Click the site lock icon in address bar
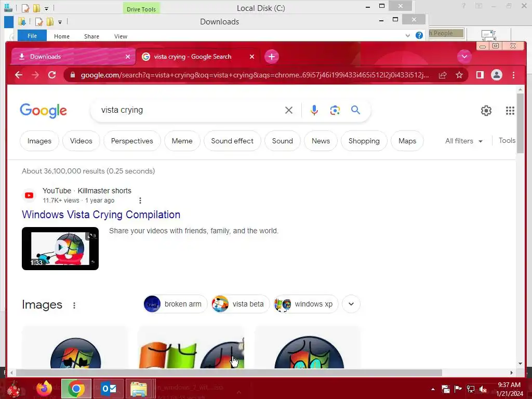The width and height of the screenshot is (532, 399). pyautogui.click(x=73, y=75)
